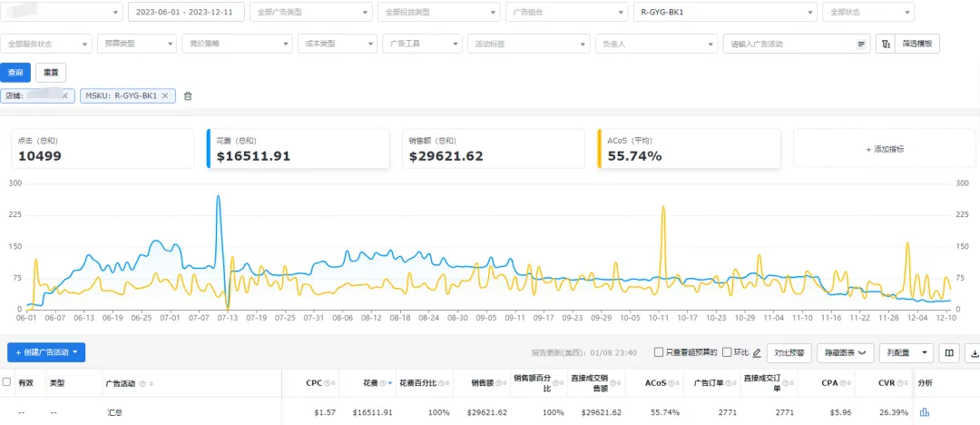Open the 全部投放类型 dropdown

pos(439,12)
